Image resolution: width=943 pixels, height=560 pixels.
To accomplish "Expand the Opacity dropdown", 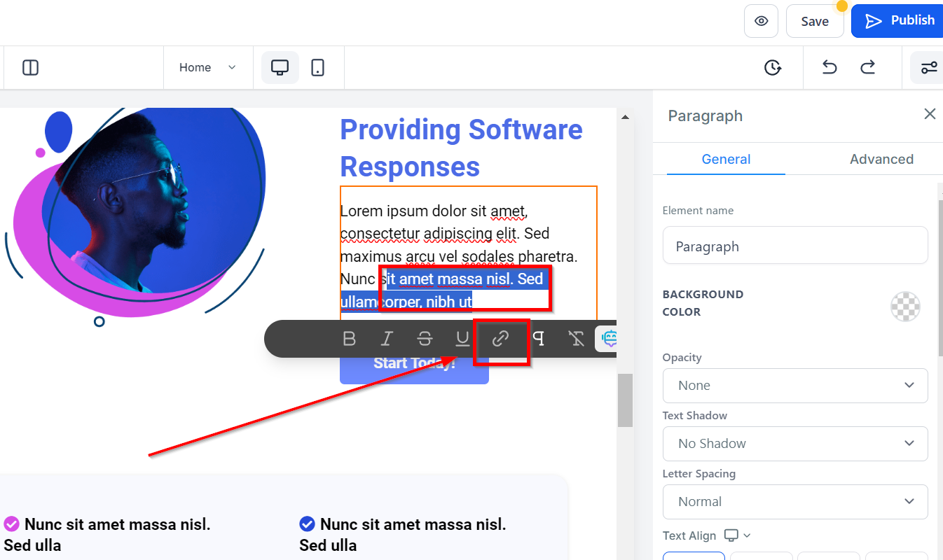I will 795,386.
